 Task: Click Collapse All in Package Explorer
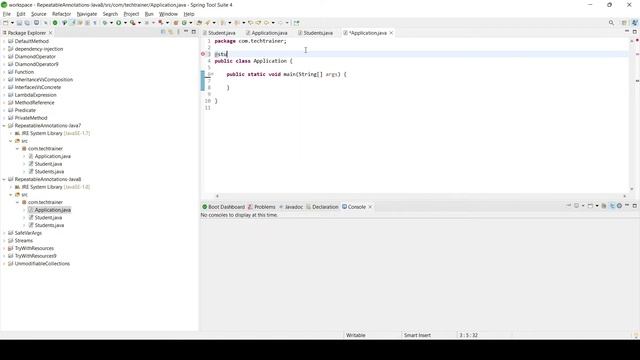click(x=163, y=32)
